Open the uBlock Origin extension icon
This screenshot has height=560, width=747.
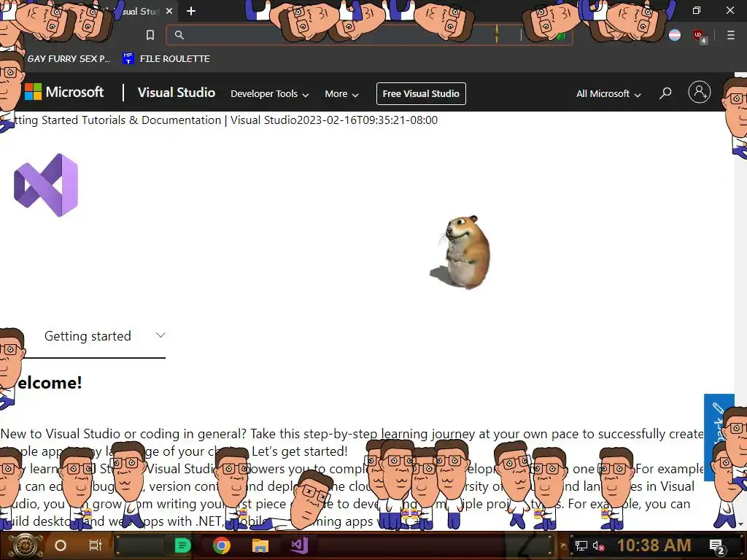point(700,36)
